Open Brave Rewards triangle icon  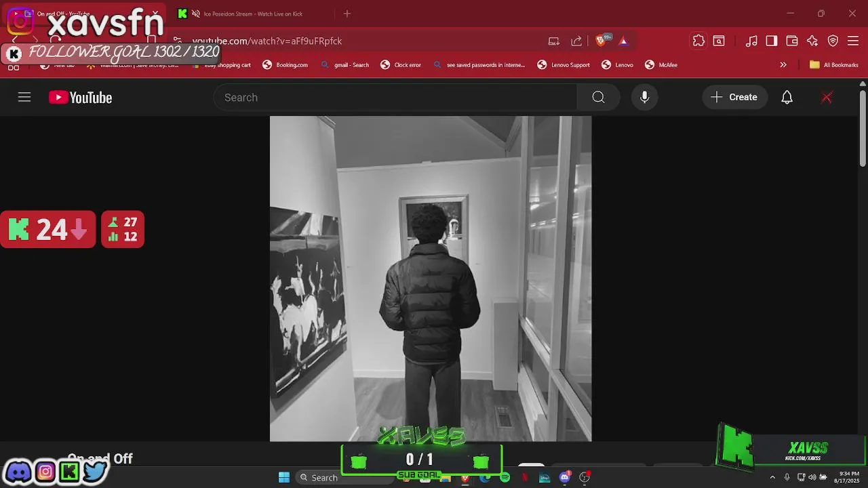[x=623, y=41]
